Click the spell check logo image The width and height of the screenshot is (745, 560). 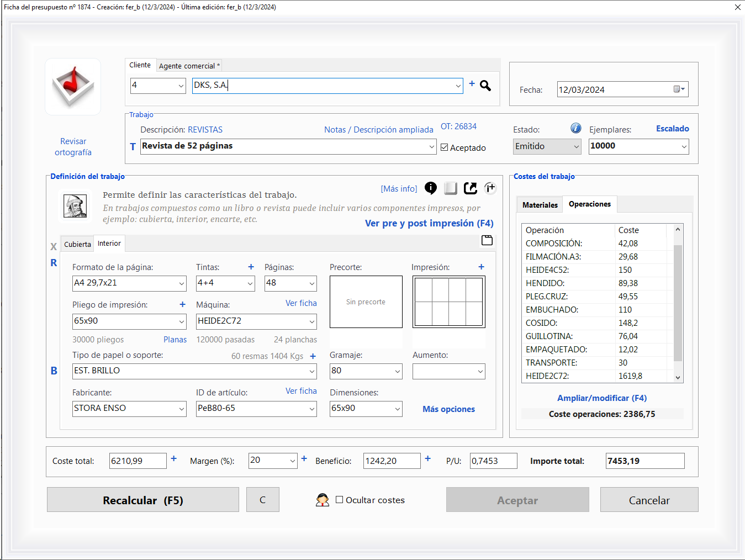pos(73,87)
